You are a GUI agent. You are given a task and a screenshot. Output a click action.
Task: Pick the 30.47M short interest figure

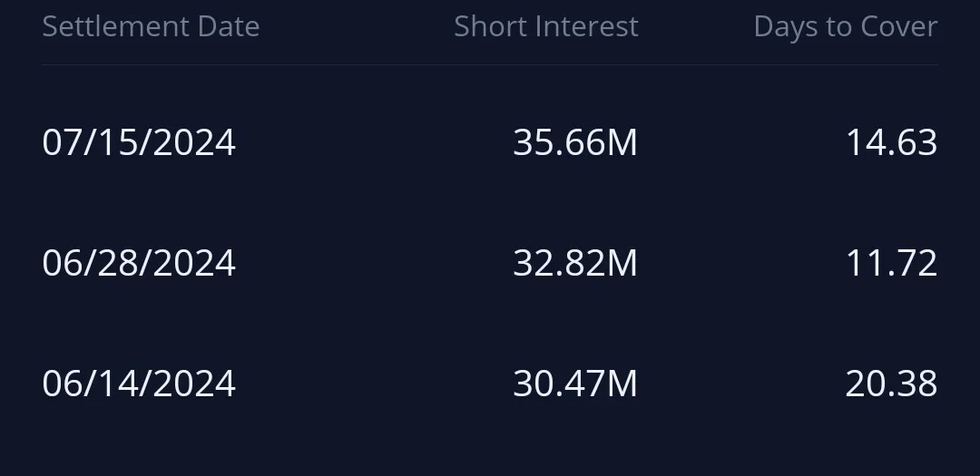575,384
